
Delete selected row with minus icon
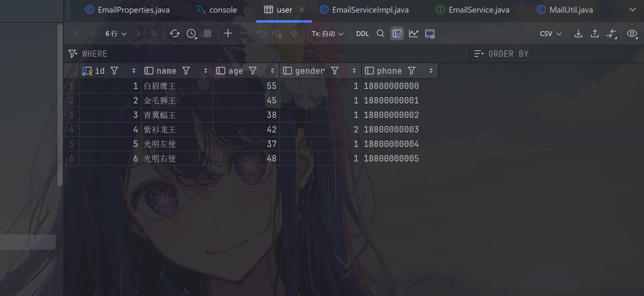(244, 33)
